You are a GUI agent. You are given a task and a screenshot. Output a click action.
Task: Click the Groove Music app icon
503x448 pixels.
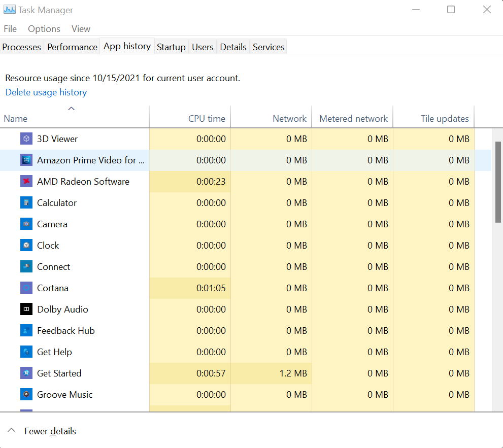(x=26, y=395)
